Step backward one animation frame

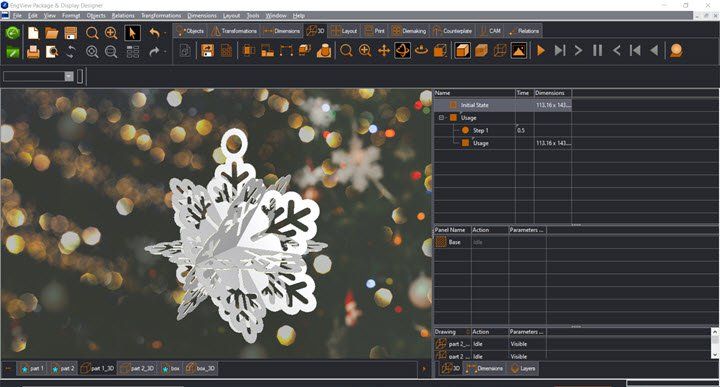[617, 50]
